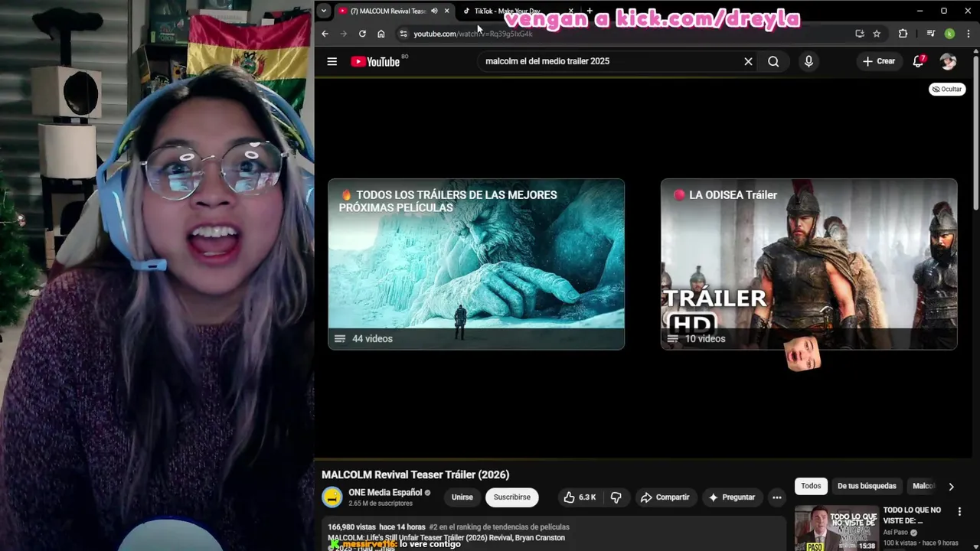
Task: Click the install/cast icon in address bar
Action: 859,34
